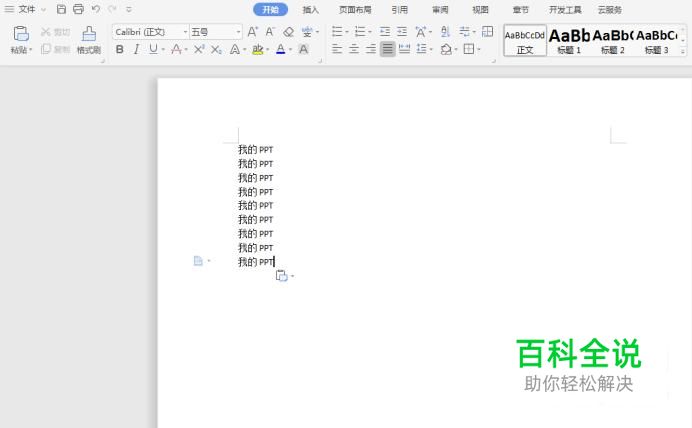Viewport: 692px width, 428px height.
Task: Open the 页面布局 tab
Action: pyautogui.click(x=355, y=9)
